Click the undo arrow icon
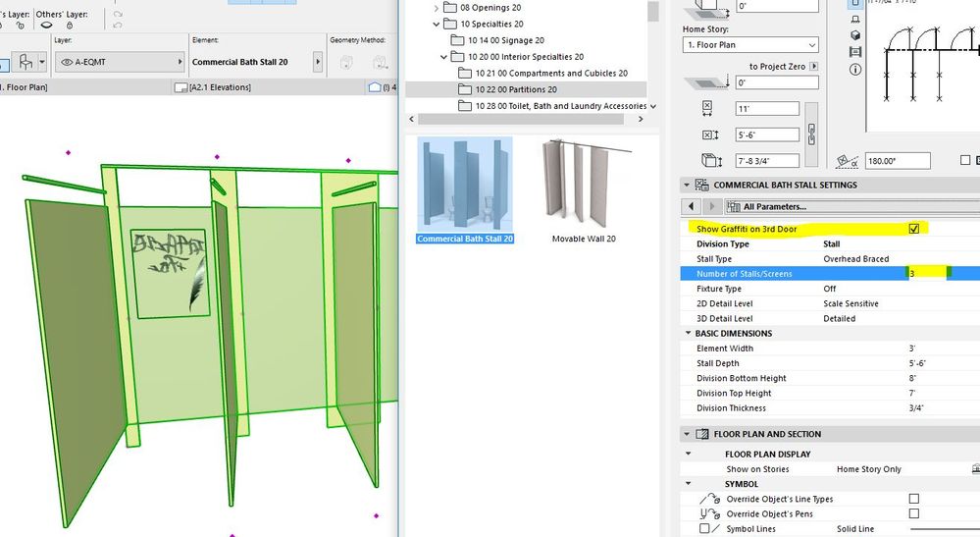Viewport: 980px width, 537px height. click(x=118, y=26)
